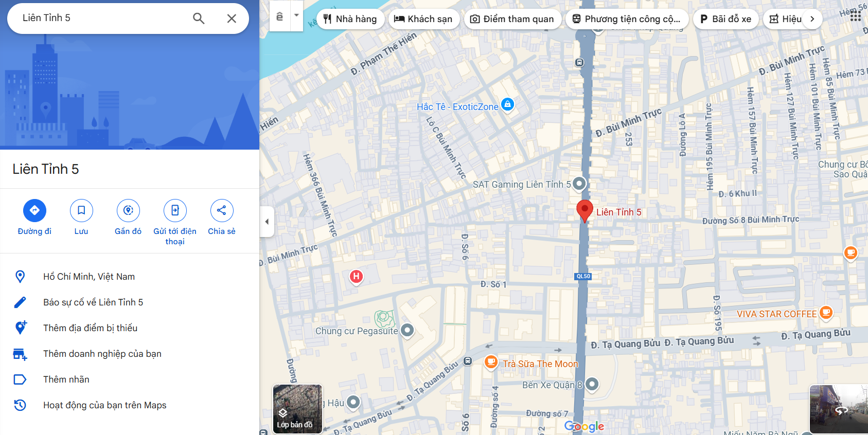Share the place with Chia sẻ icon
The width and height of the screenshot is (868, 435).
tap(222, 210)
